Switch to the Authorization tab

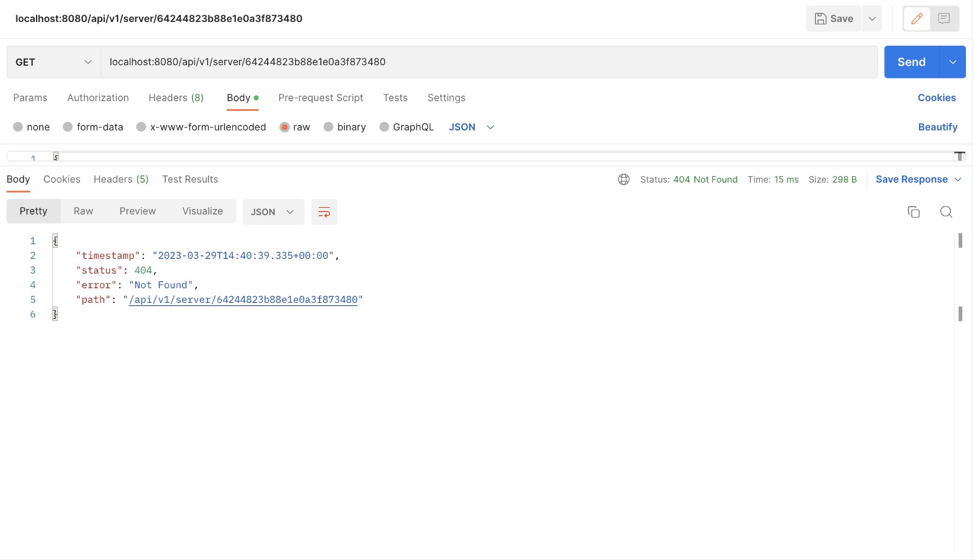(x=98, y=97)
